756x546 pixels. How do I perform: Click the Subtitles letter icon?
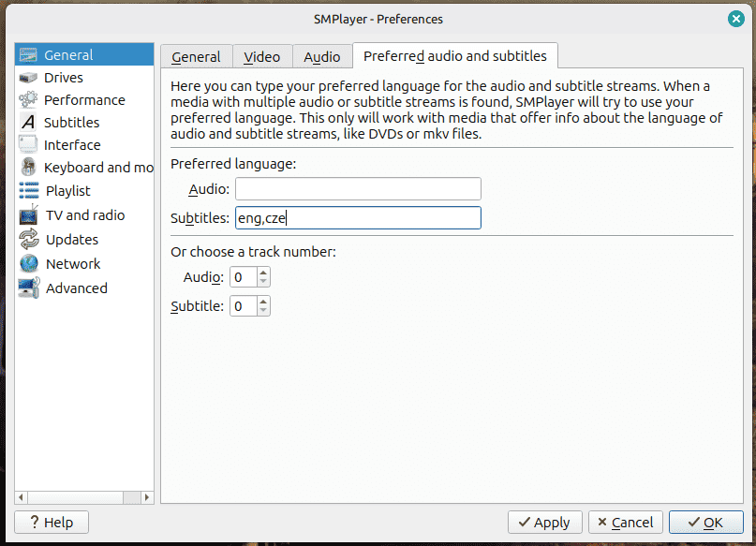[x=28, y=123]
